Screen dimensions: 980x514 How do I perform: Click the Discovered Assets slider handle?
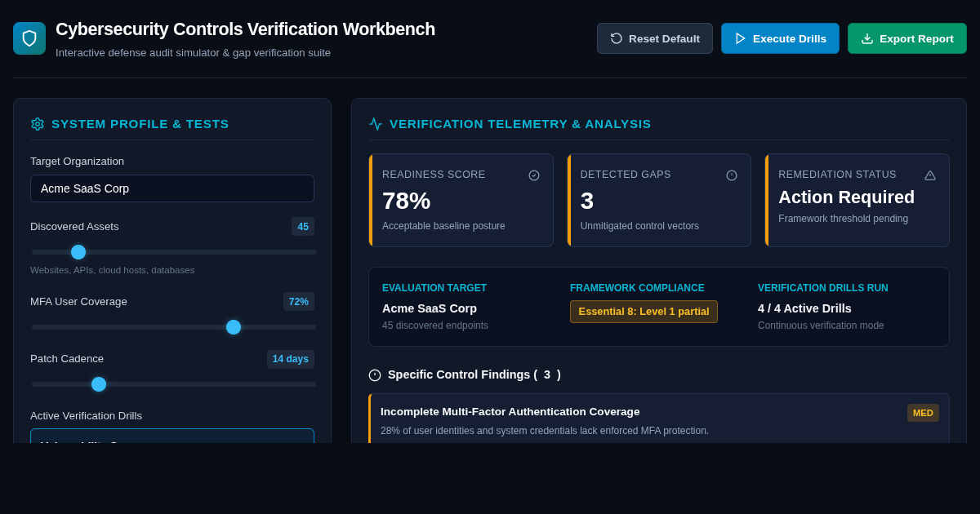coord(78,252)
